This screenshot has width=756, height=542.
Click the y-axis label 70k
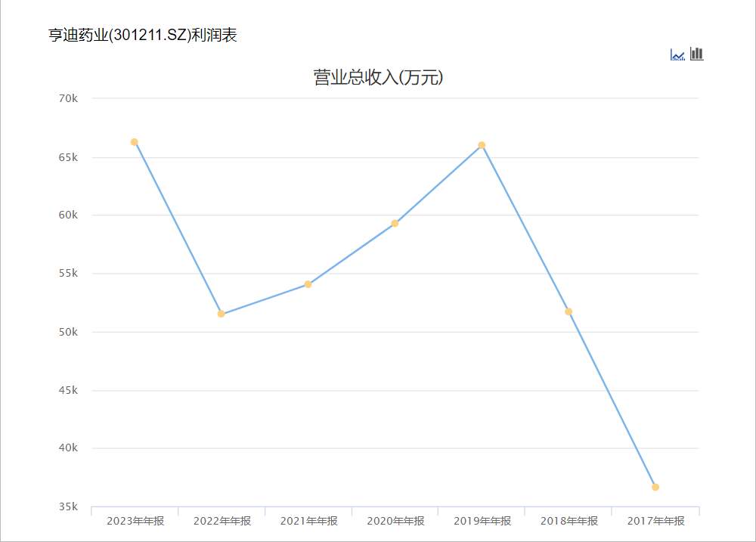coord(68,98)
